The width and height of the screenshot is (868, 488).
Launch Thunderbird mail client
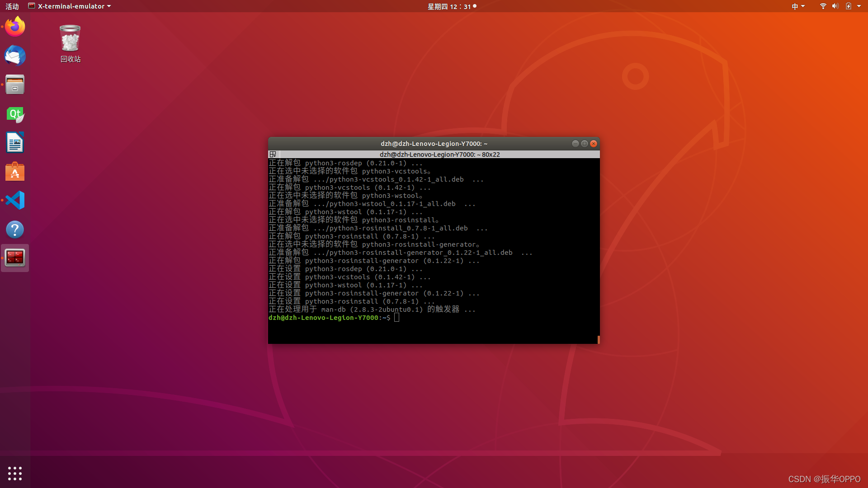click(15, 56)
